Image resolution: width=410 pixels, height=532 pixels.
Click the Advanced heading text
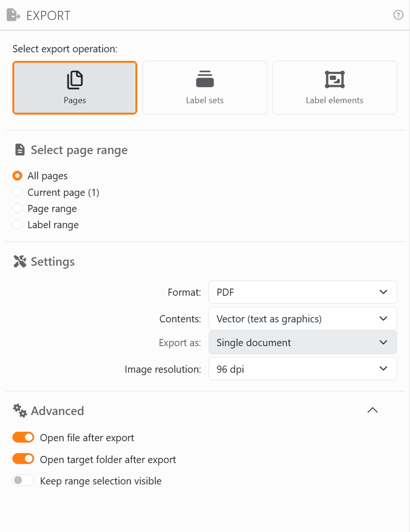(57, 411)
